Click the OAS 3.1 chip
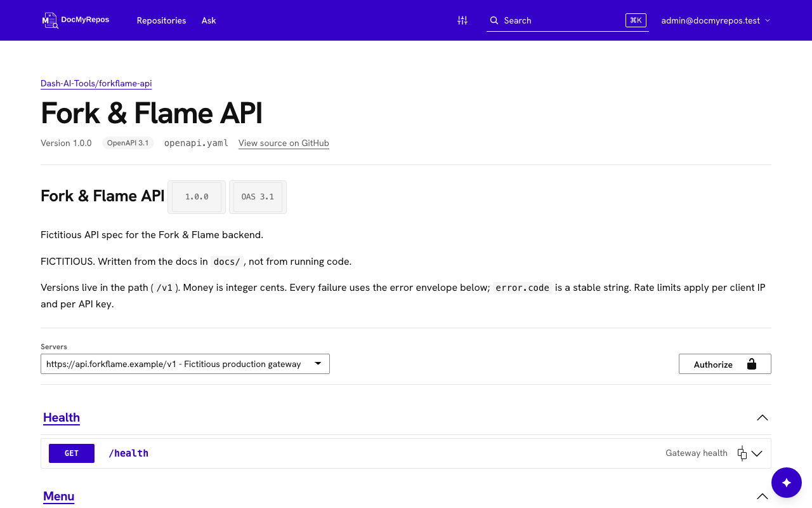The width and height of the screenshot is (812, 508). 258,197
